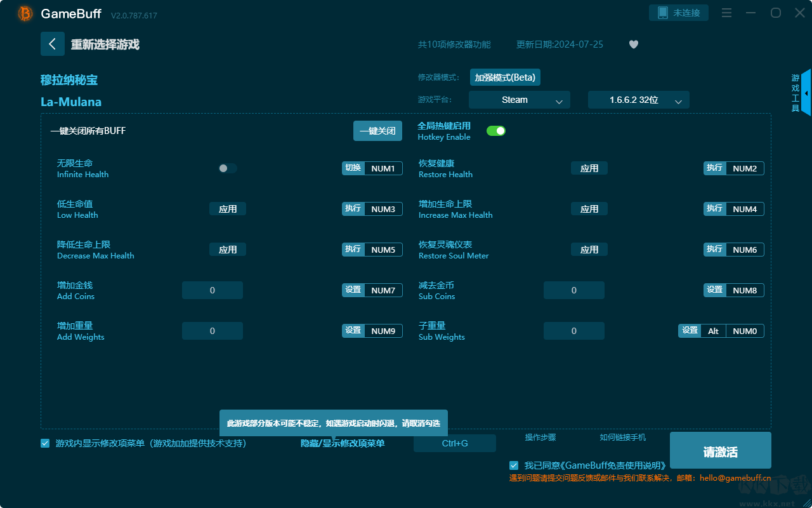Click the 增加重量 Add Weights value field
This screenshot has height=508, width=812.
[213, 331]
